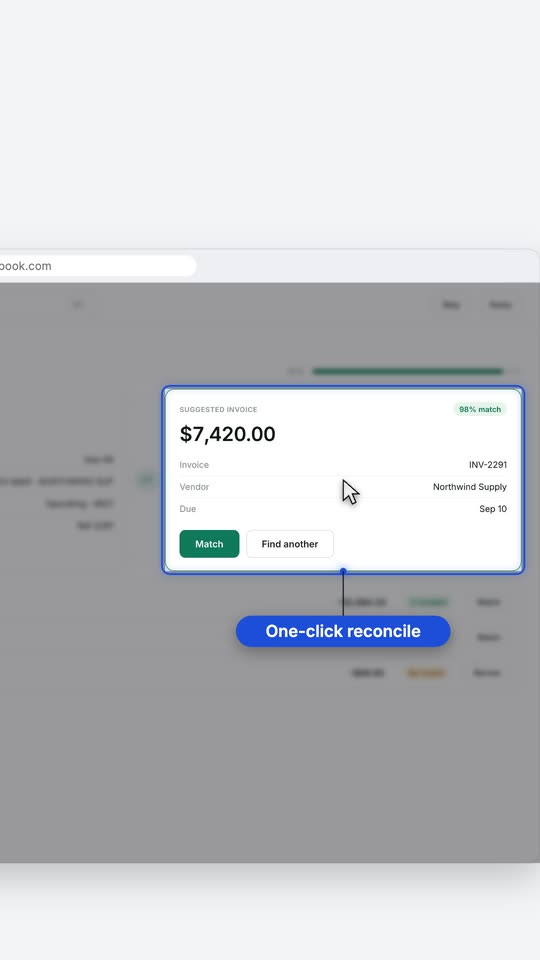Select the INV-2291 invoice number
540x960 pixels.
point(488,465)
